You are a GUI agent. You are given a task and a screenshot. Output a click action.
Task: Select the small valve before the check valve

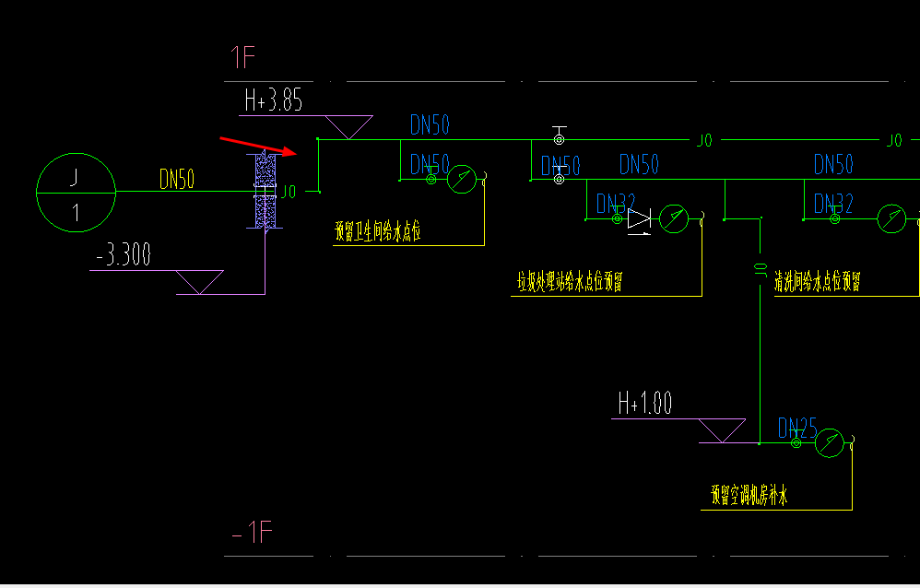(x=617, y=218)
